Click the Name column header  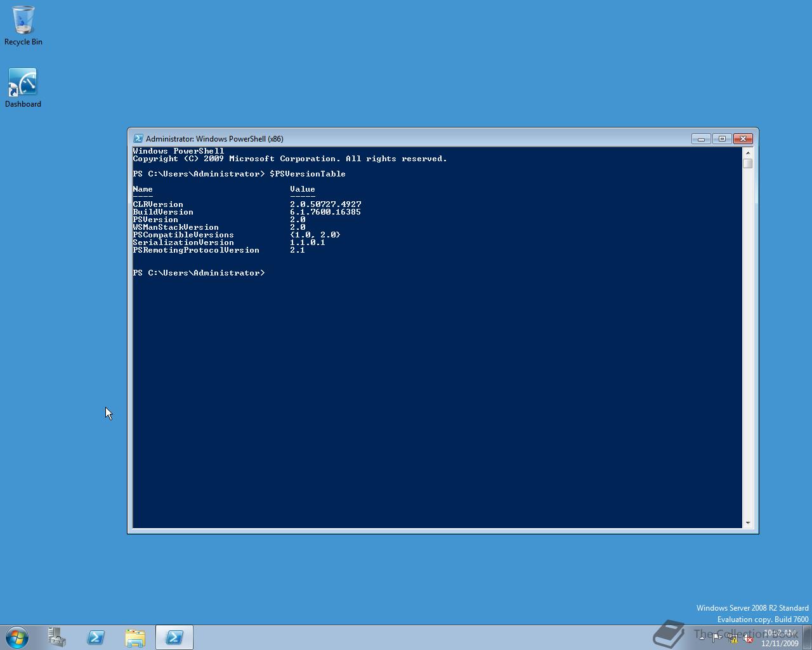(x=143, y=189)
